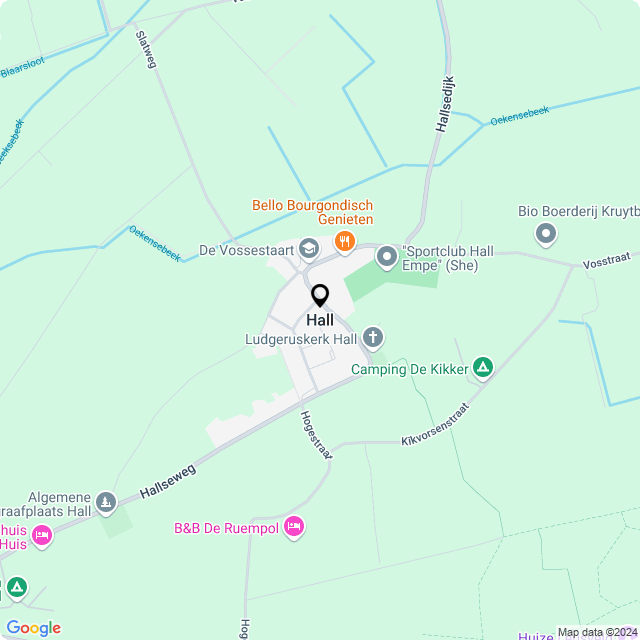Click the Hallsedijk road label
Screen dimensions: 640x640
coord(445,104)
